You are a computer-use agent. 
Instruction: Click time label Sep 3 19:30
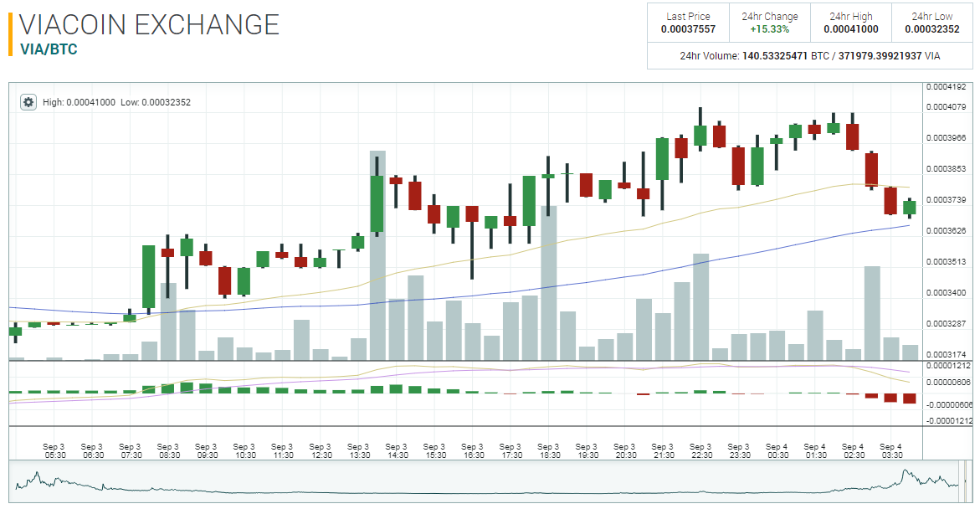coord(588,451)
